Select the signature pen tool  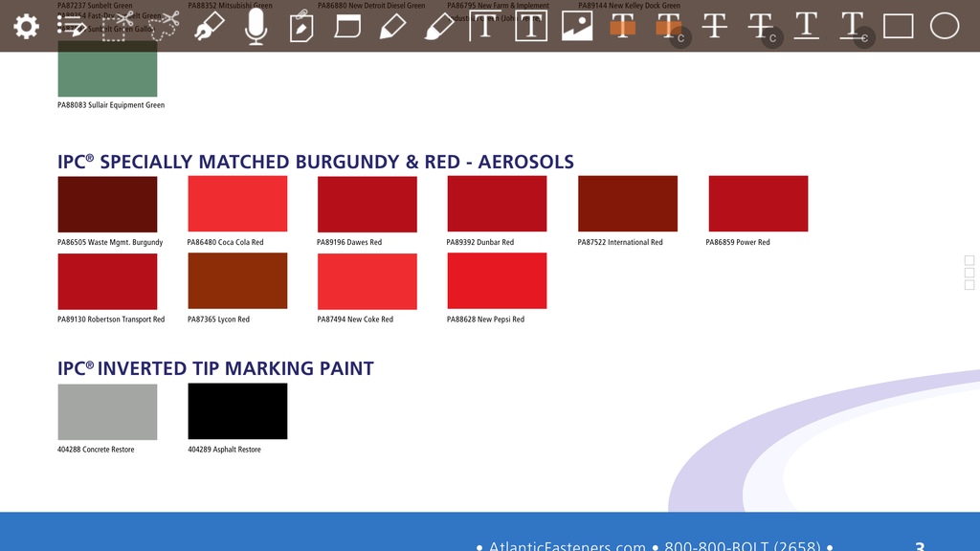pos(210,26)
